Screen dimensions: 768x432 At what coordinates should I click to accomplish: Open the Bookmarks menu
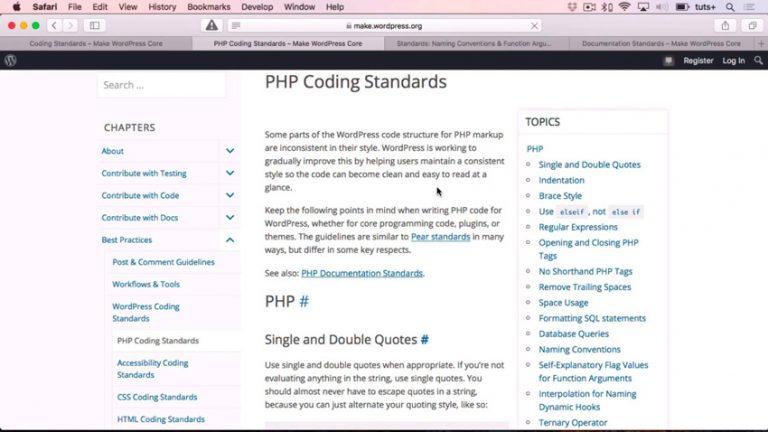[x=209, y=7]
